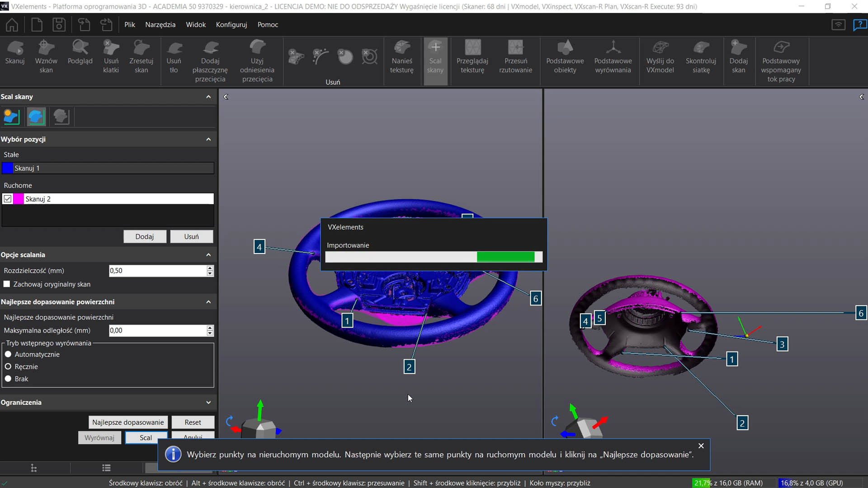Click the rotate arrow in left viewport

click(229, 421)
